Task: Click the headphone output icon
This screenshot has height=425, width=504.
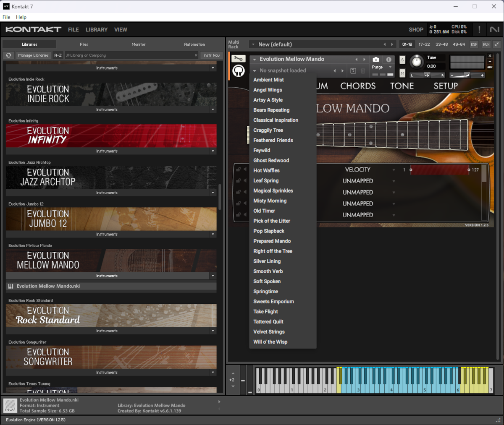Action: tap(239, 71)
